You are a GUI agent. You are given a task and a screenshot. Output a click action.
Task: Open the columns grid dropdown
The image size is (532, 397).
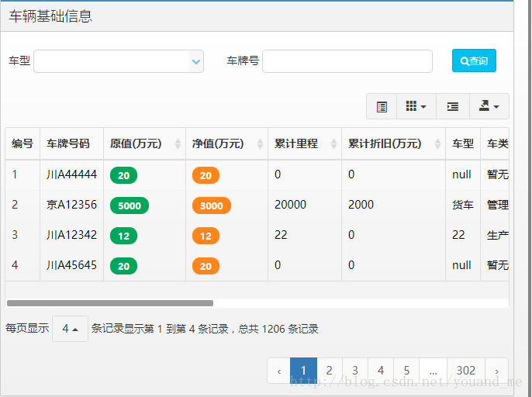pyautogui.click(x=416, y=106)
